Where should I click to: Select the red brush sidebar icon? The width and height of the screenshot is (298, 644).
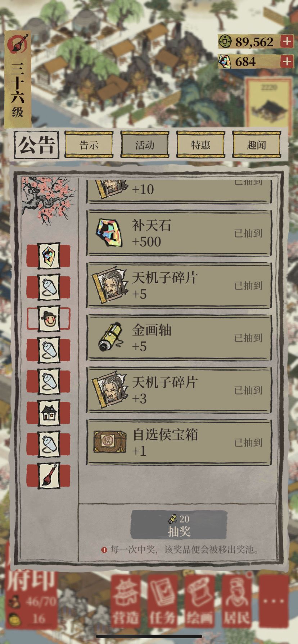(49, 475)
